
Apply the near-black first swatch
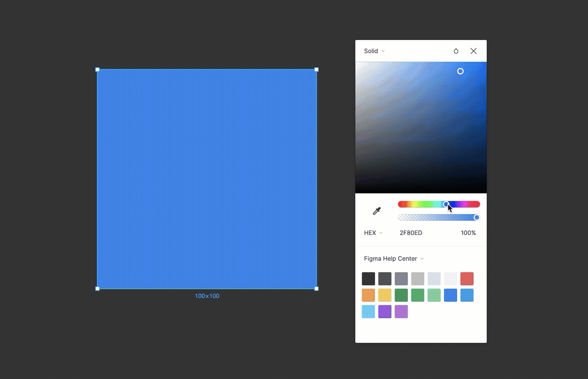368,279
